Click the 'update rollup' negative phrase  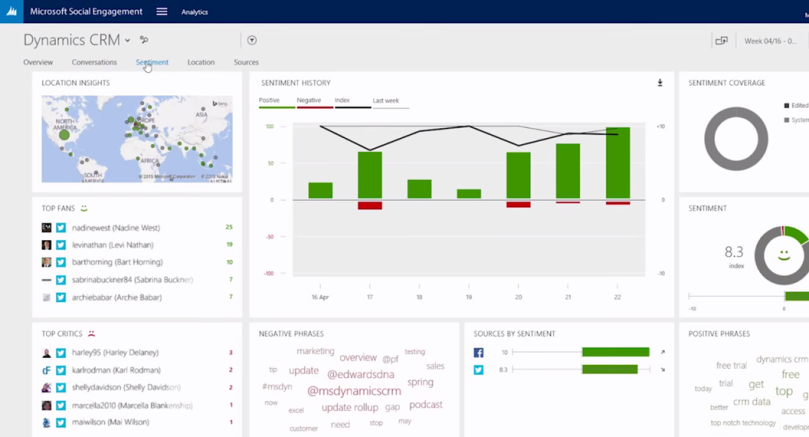pos(350,408)
